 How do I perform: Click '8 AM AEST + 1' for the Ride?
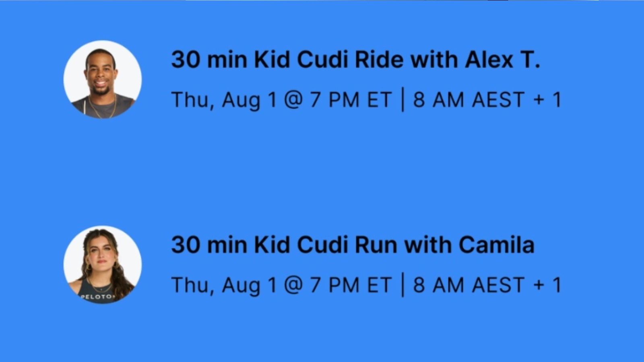[487, 100]
